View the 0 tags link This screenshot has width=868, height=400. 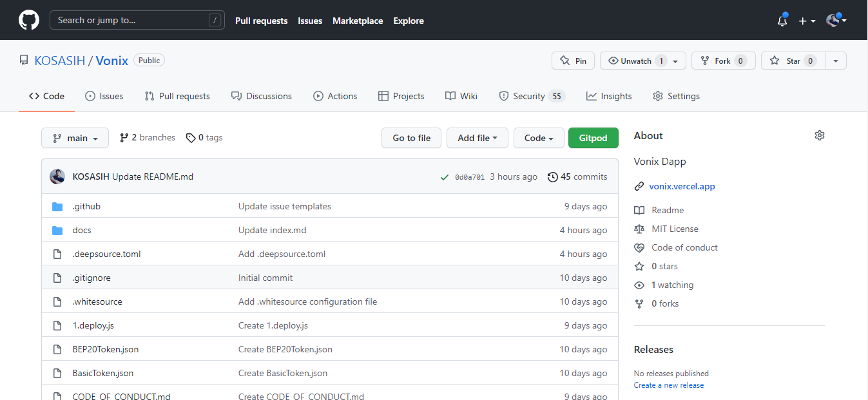[x=204, y=138]
